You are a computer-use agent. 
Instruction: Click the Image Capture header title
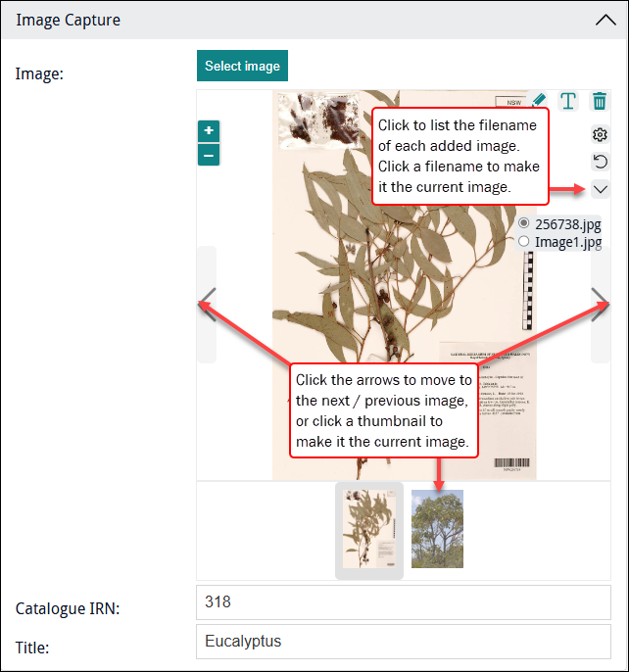coord(69,21)
